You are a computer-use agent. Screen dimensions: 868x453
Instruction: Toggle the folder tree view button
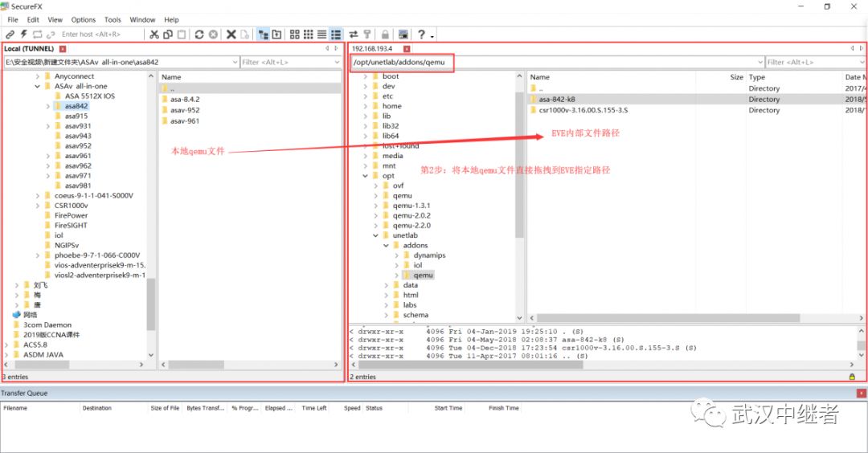click(263, 35)
